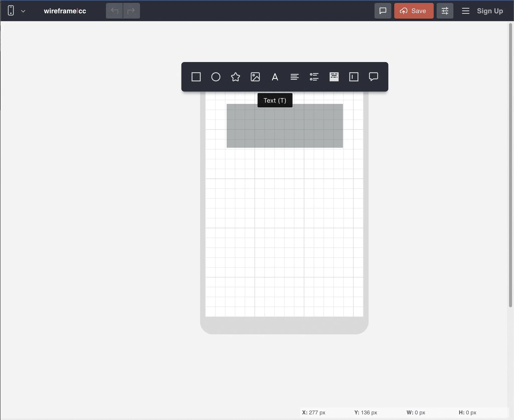Click the Redo arrow button
Screen dimensions: 514x420
pyautogui.click(x=131, y=11)
